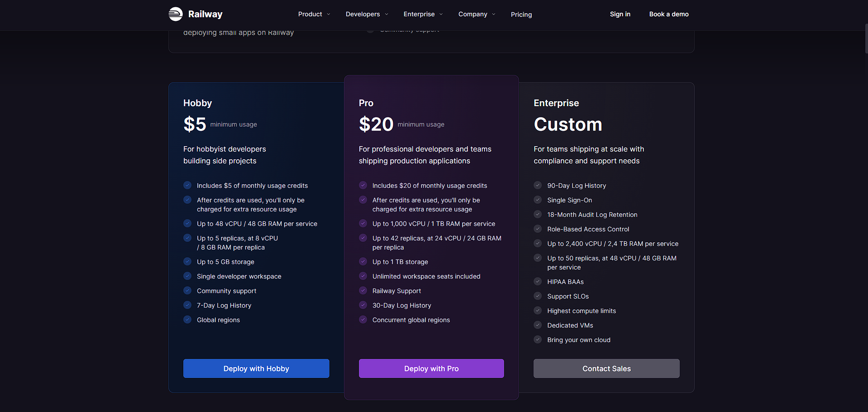Expand the Enterprise navigation dropdown

(x=423, y=14)
